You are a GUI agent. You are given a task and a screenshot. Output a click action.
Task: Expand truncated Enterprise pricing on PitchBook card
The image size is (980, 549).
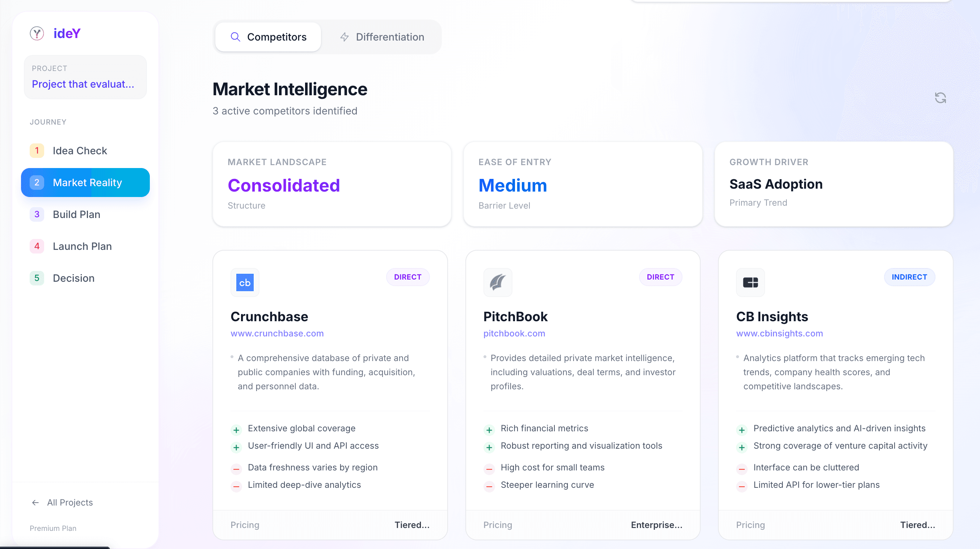pos(656,525)
